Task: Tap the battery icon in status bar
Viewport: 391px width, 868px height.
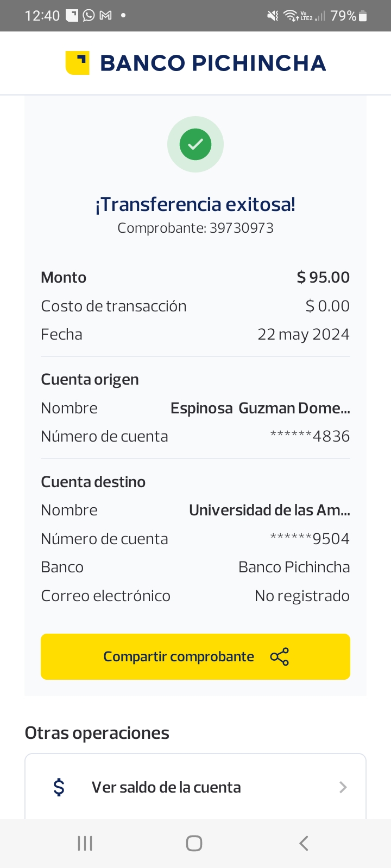Action: [x=363, y=16]
